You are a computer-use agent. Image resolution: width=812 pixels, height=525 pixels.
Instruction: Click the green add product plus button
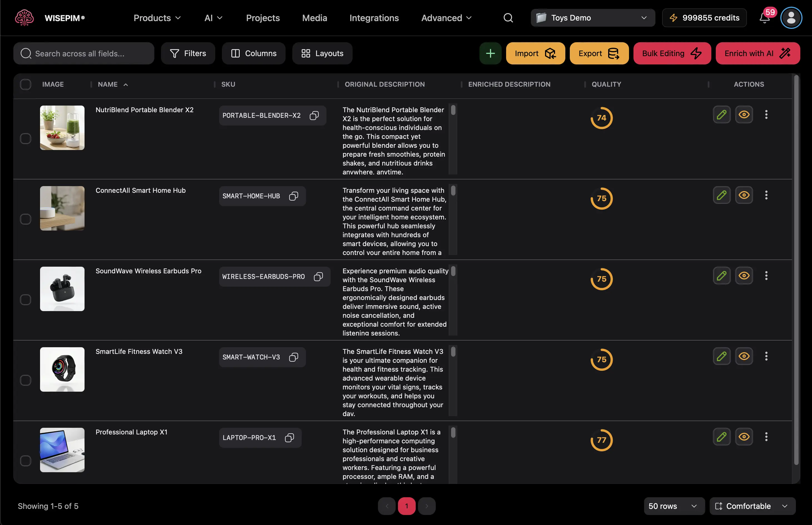pos(490,54)
